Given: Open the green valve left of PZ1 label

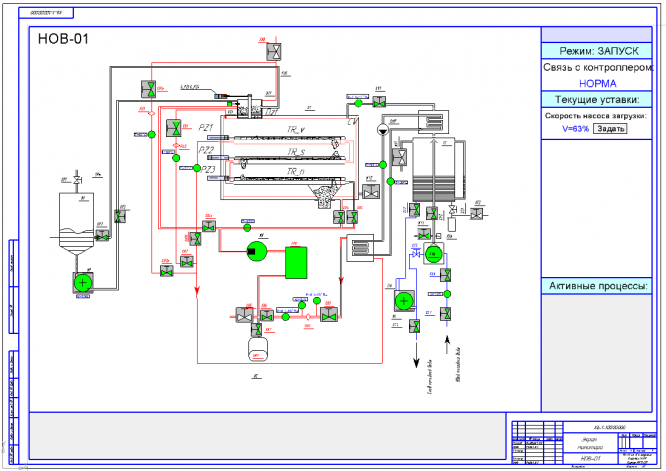Looking at the screenshot, I should pos(174,128).
